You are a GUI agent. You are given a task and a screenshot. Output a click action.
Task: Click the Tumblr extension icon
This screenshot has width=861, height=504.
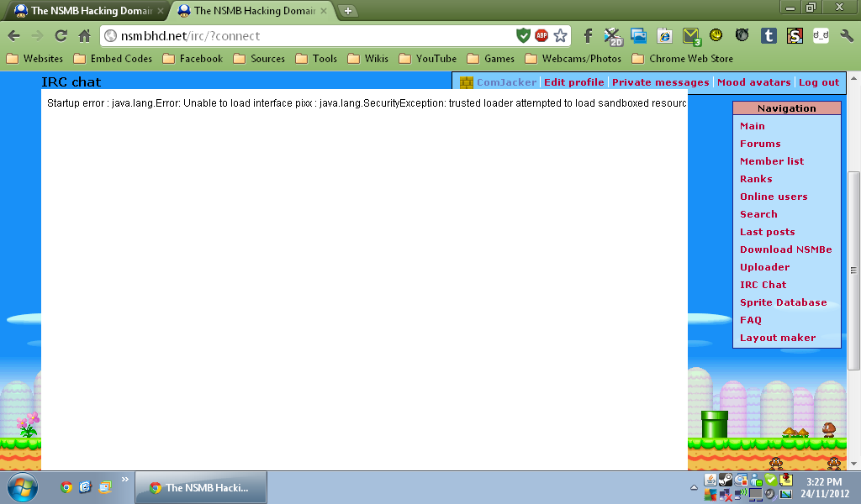pyautogui.click(x=768, y=35)
